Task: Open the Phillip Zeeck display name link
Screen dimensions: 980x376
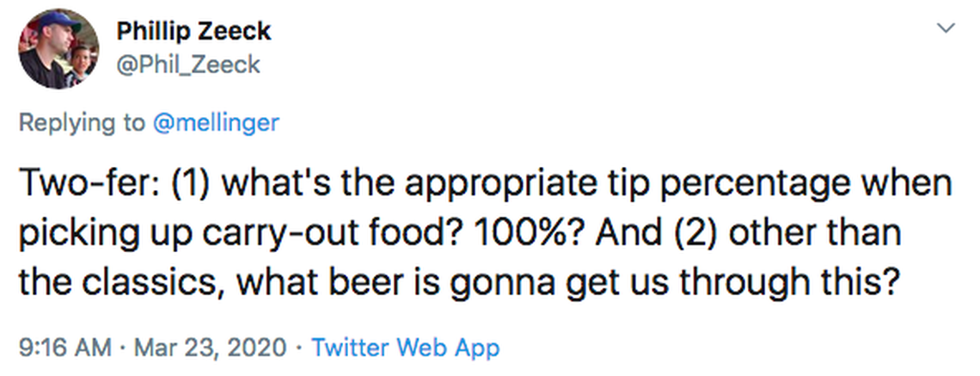Action: pyautogui.click(x=193, y=32)
